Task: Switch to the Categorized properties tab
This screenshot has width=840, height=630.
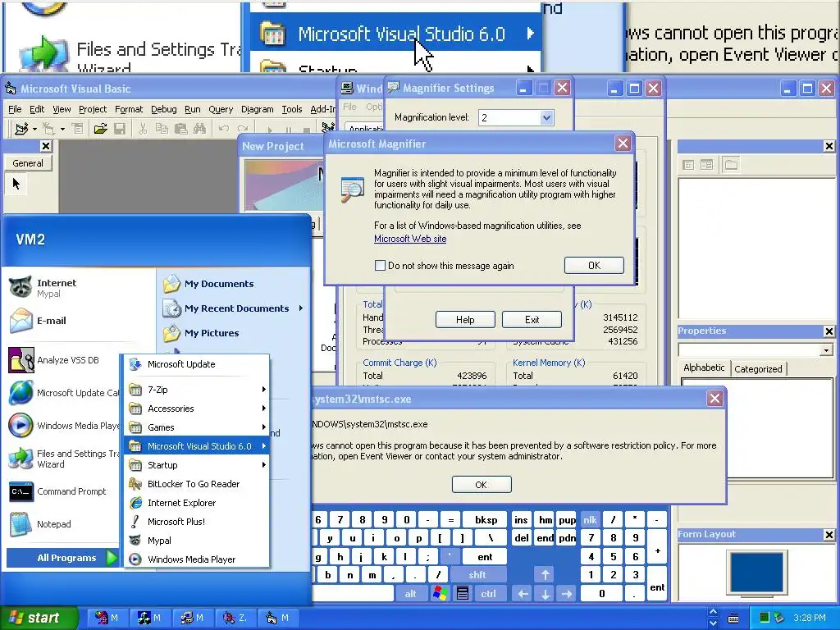Action: [x=758, y=368]
